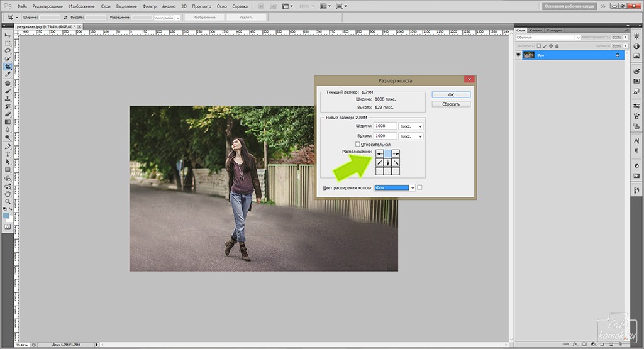Select the Horizontal Type tool
The image size is (644, 349).
pos(8,155)
